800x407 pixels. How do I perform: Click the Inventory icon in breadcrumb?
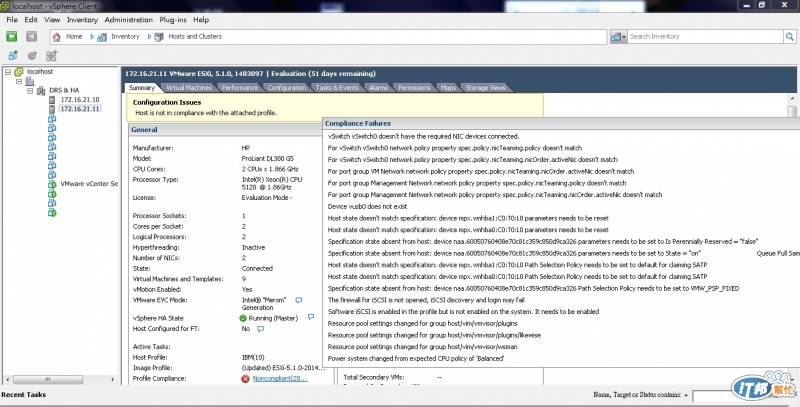(102, 37)
